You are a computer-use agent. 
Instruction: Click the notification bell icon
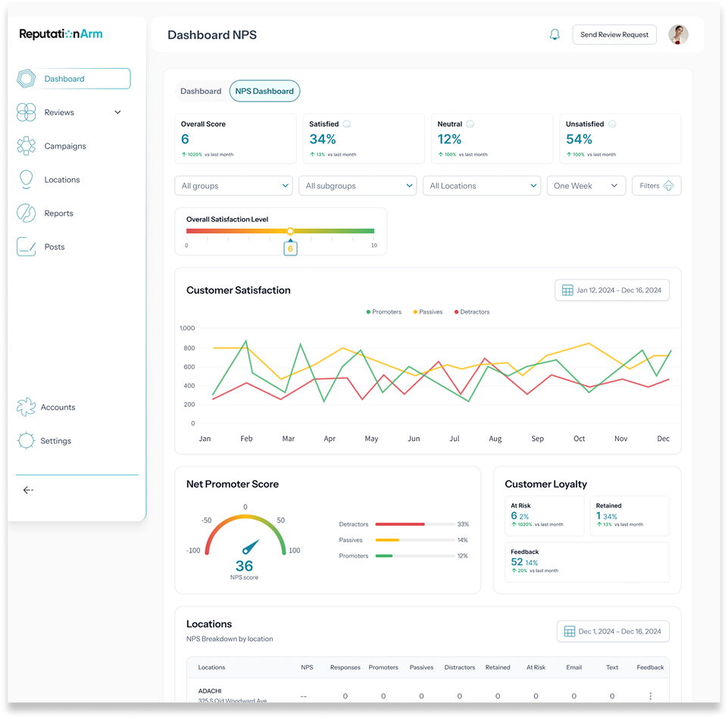(555, 35)
